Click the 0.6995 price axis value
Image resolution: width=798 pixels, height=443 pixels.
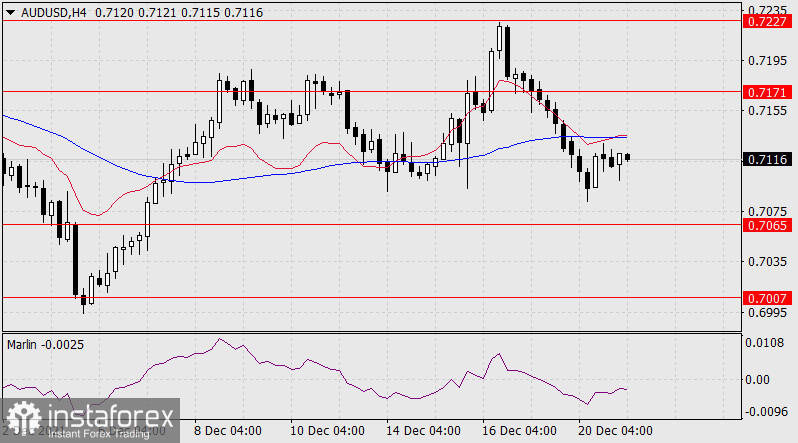point(766,313)
